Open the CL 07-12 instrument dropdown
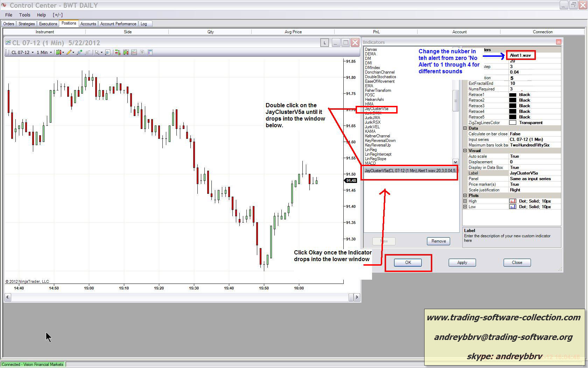Image resolution: width=588 pixels, height=368 pixels. point(23,53)
